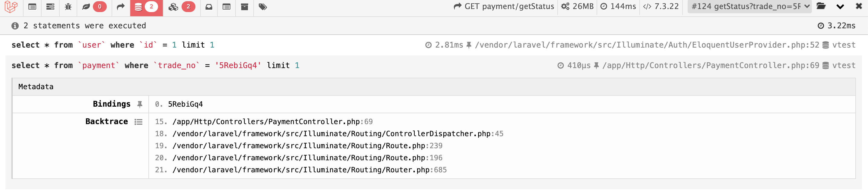Image resolution: width=868 pixels, height=194 pixels.
Task: Open the Mails inbox icon tab
Action: click(209, 7)
